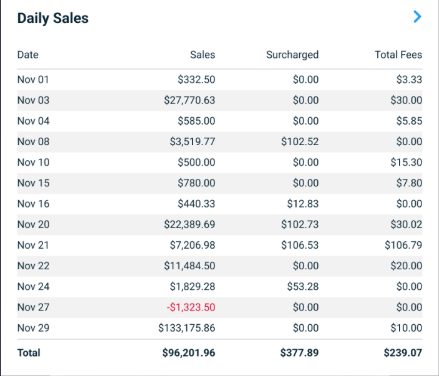
Task: Select the Nov 03 date row
Action: point(220,100)
